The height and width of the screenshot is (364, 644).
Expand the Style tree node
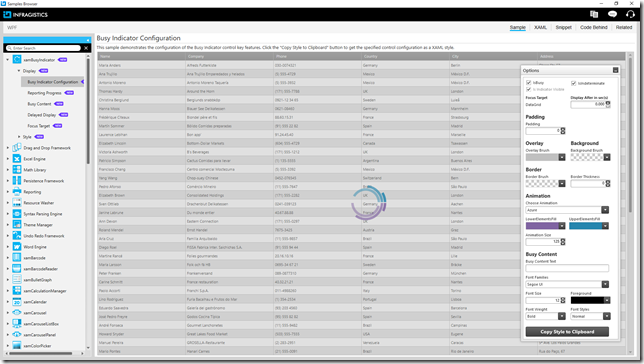pyautogui.click(x=19, y=136)
